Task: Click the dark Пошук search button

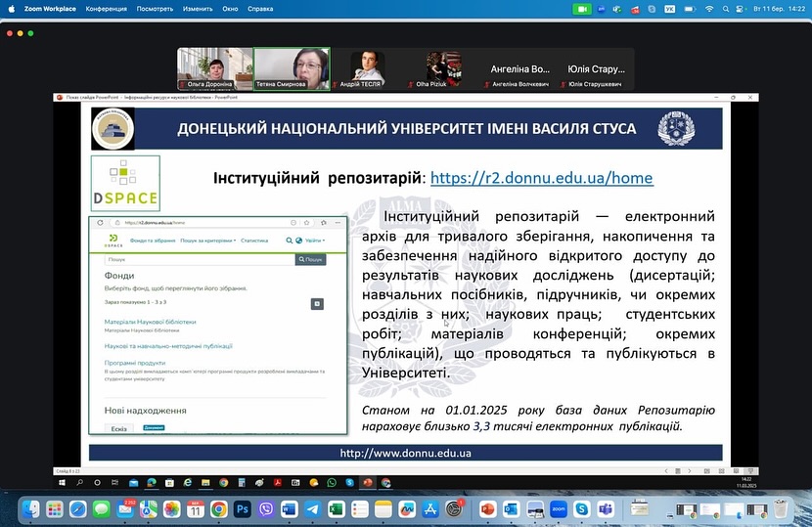Action: pyautogui.click(x=311, y=259)
